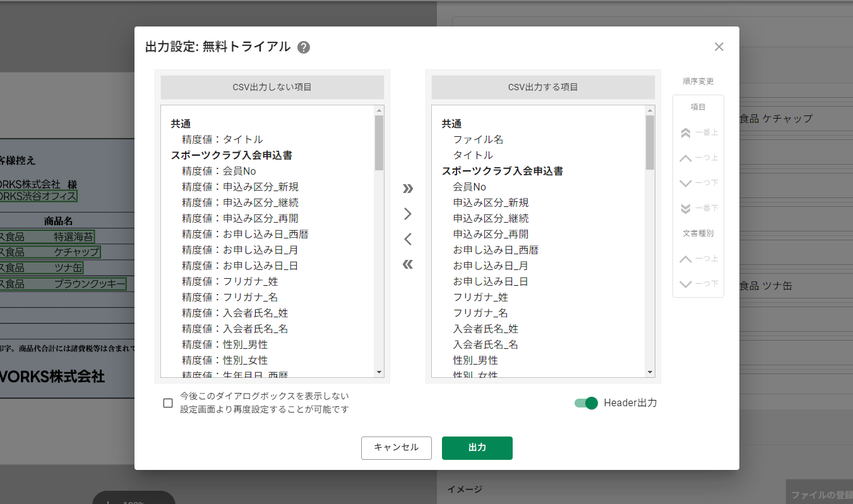The image size is (853, 504).
Task: Select 精度値：フリガナ_名 item
Action: (230, 297)
